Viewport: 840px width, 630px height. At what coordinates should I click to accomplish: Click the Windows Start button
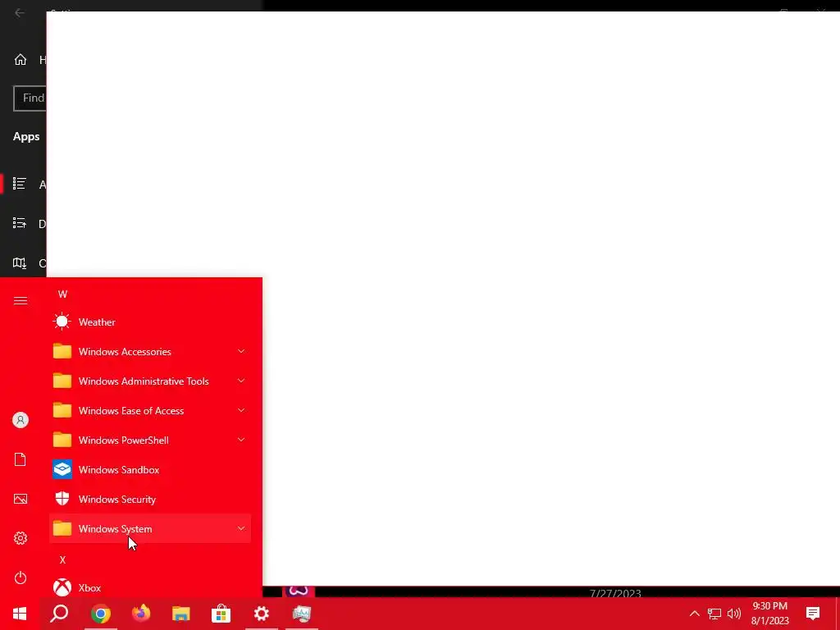pos(20,614)
